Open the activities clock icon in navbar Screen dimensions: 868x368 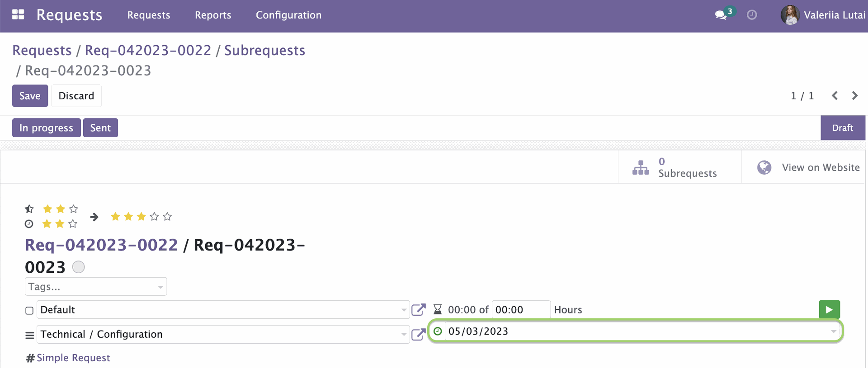click(x=752, y=15)
